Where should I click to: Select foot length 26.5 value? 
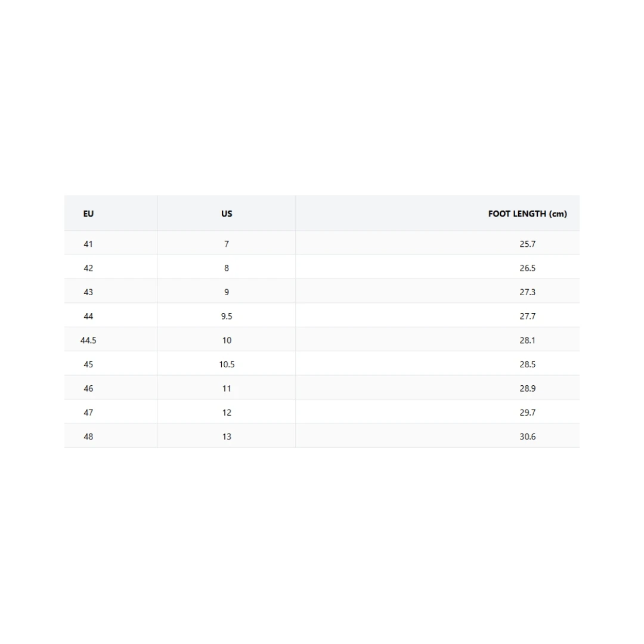coord(527,268)
